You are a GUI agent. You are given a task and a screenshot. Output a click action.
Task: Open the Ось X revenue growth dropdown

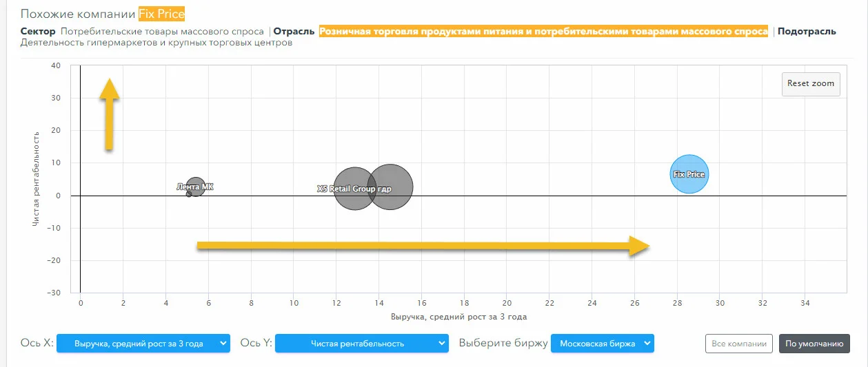[x=143, y=343]
